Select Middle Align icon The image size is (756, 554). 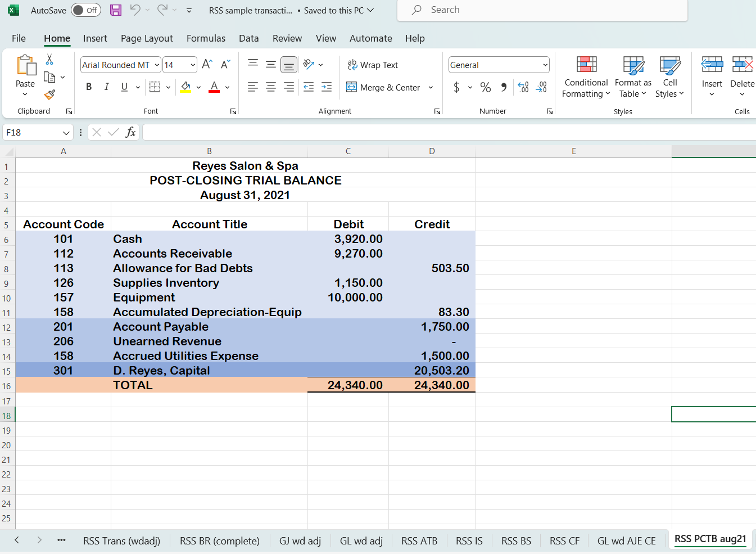pos(271,65)
